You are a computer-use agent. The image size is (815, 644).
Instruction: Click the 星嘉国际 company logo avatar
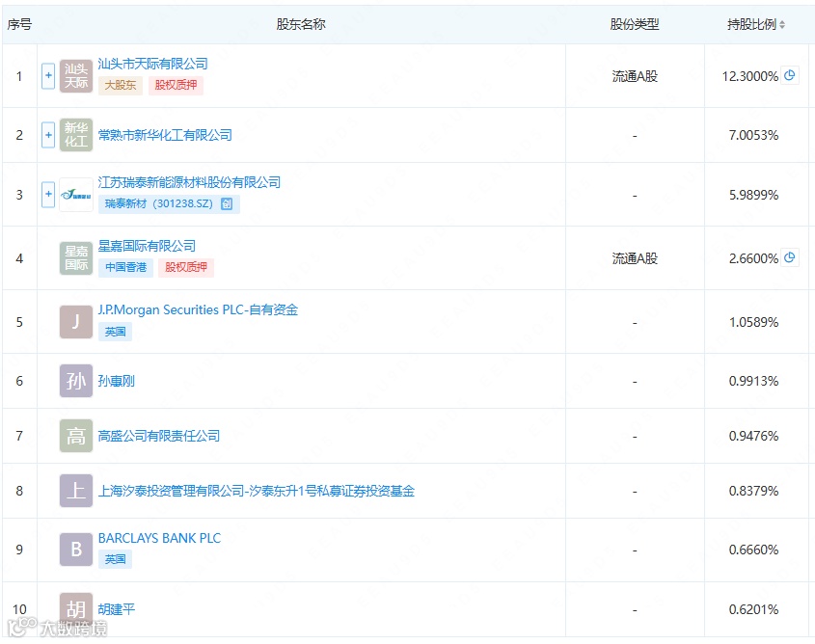76,258
